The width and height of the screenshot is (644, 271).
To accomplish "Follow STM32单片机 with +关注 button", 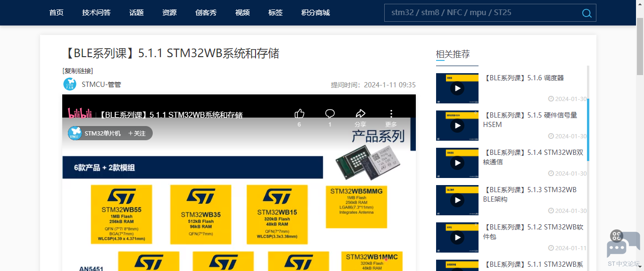I will [x=137, y=134].
